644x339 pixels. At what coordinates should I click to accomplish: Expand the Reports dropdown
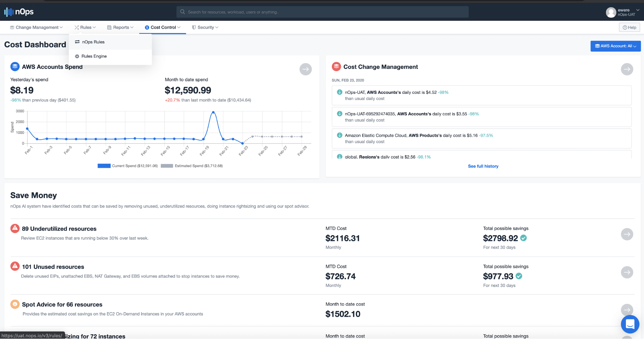pos(120,27)
